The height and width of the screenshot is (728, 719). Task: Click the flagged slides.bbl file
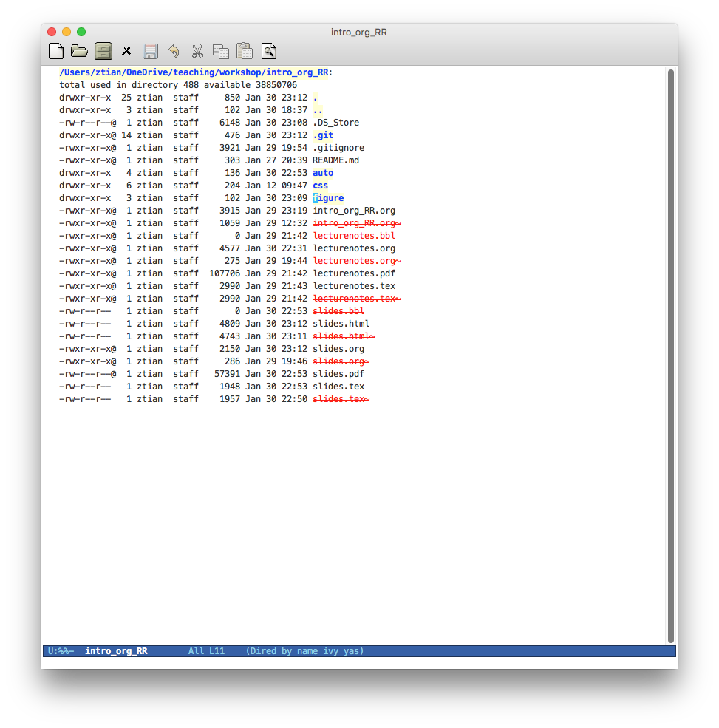(338, 310)
